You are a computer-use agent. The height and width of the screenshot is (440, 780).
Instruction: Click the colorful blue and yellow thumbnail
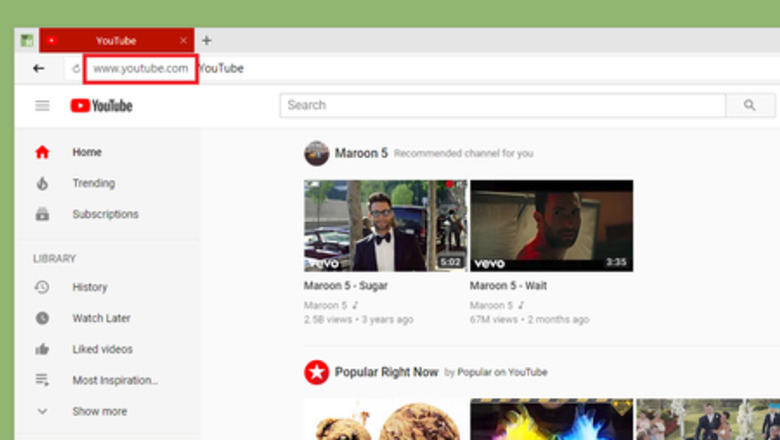pos(551,419)
